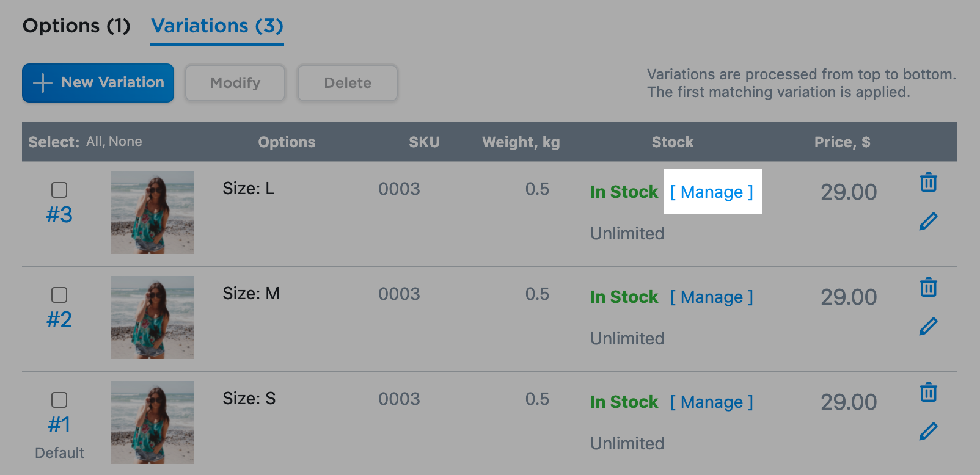
Task: Create a New Variation
Action: (x=98, y=82)
